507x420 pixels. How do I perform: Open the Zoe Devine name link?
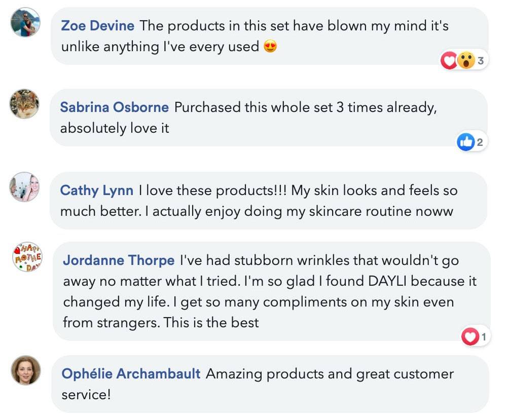(98, 26)
